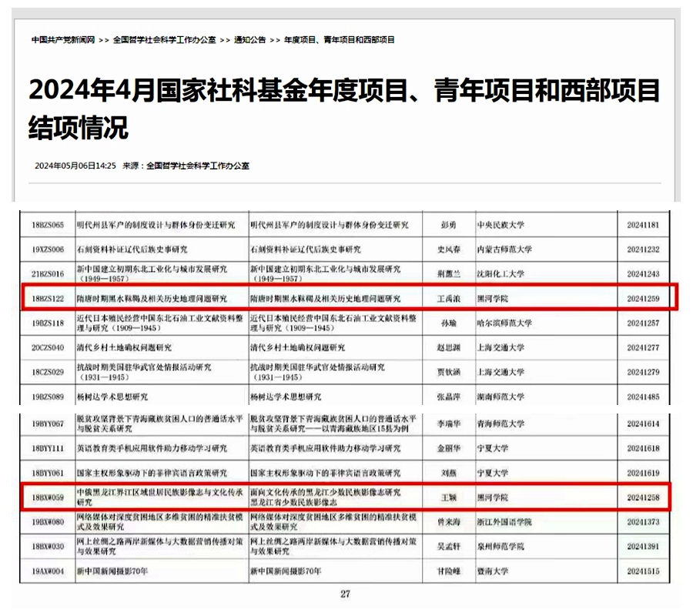Image resolution: width=693 pixels, height=616 pixels.
Task: Click the source link after 来源：
Action: click(x=198, y=166)
